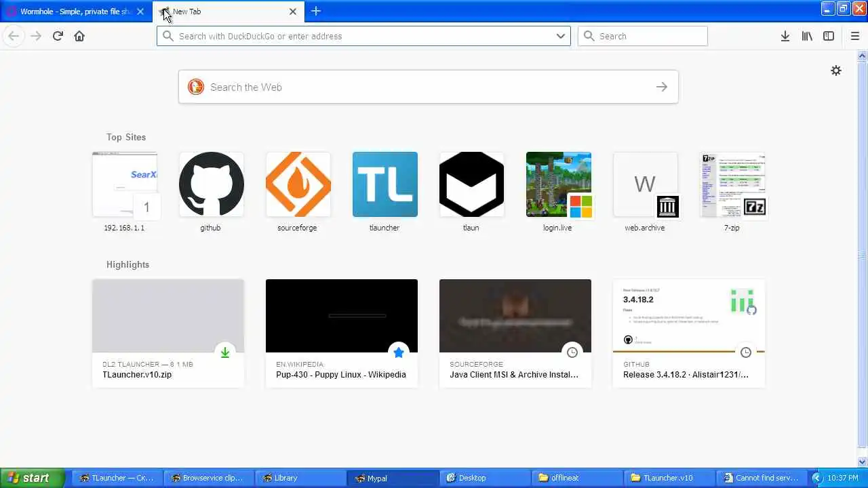
Task: Open the Windows start button
Action: (x=33, y=478)
